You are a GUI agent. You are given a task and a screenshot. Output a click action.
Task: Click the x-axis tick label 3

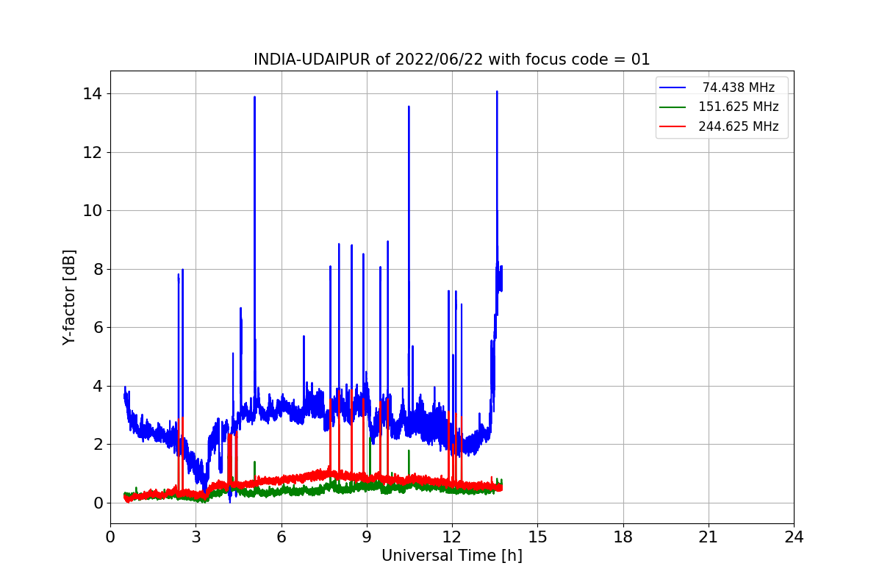(x=196, y=537)
